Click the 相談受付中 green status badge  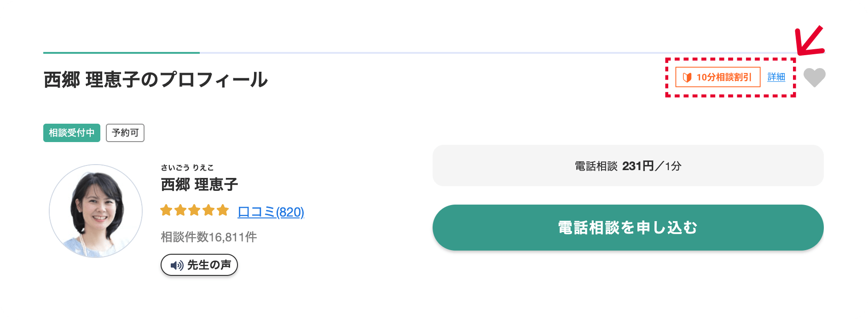click(72, 133)
